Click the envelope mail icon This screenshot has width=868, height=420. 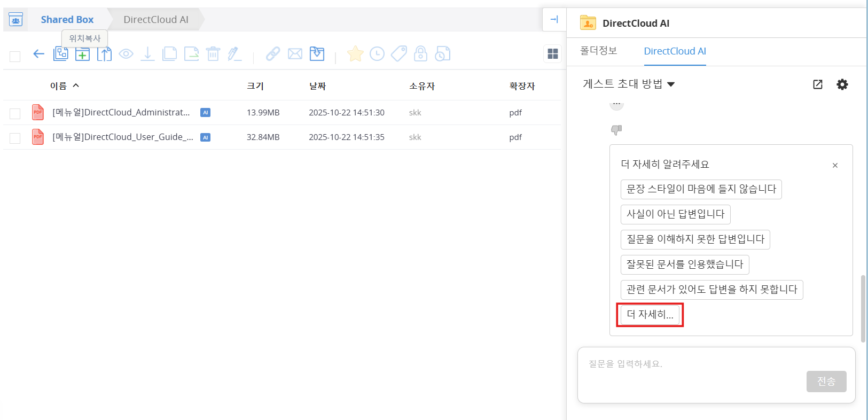coord(295,54)
